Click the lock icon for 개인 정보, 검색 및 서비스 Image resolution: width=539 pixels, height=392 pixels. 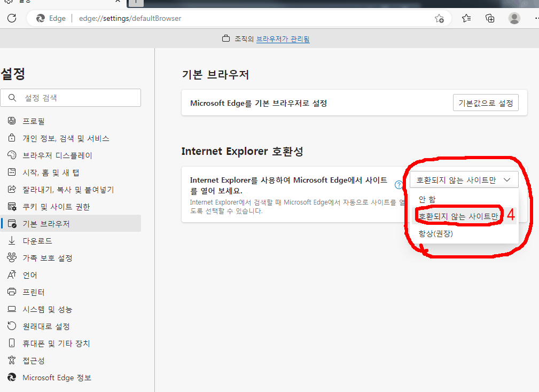[12, 138]
